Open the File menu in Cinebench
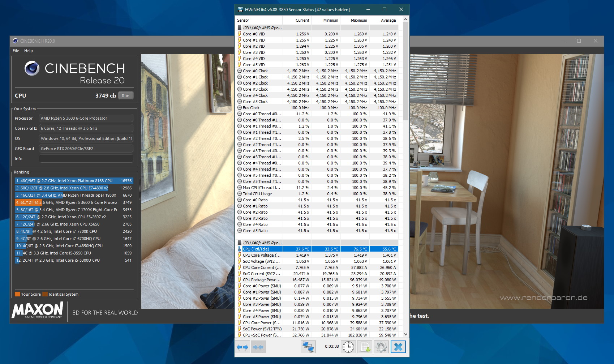The width and height of the screenshot is (614, 364). coord(16,51)
